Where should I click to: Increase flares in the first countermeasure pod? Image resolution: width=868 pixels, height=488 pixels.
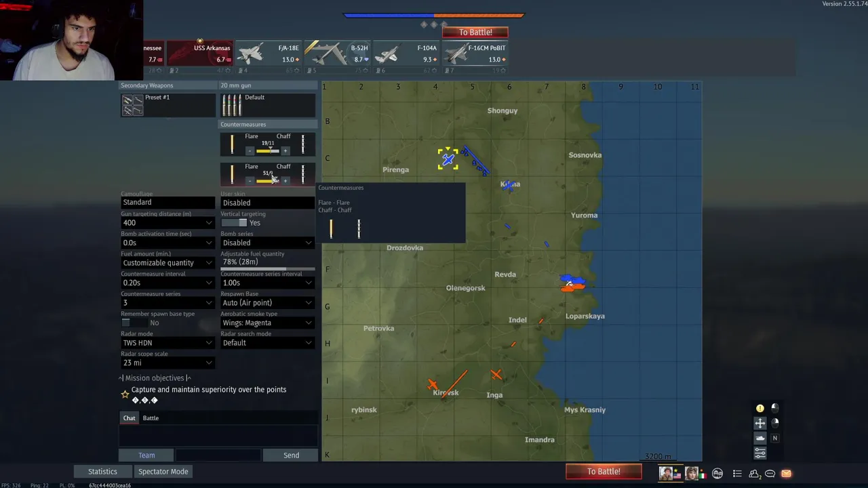(x=285, y=150)
